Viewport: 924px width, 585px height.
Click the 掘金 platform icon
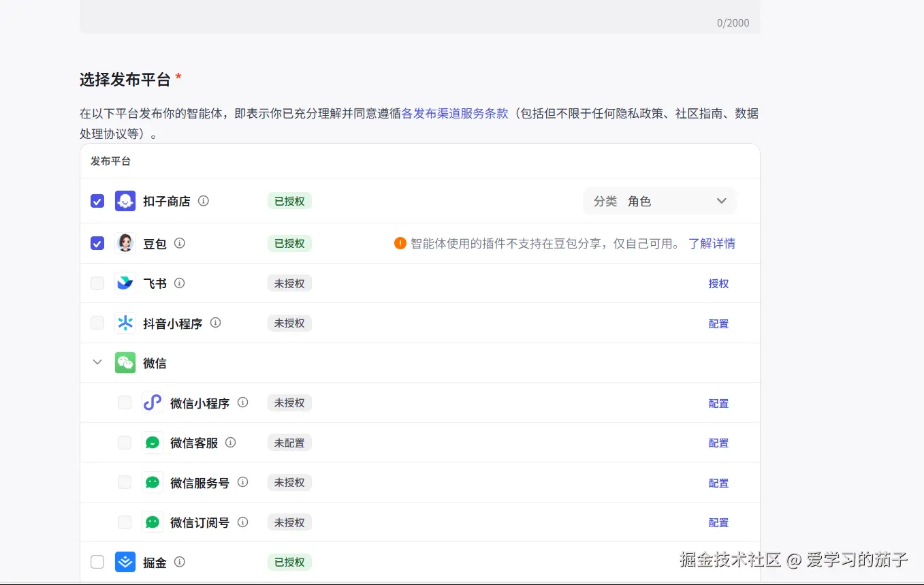point(125,562)
